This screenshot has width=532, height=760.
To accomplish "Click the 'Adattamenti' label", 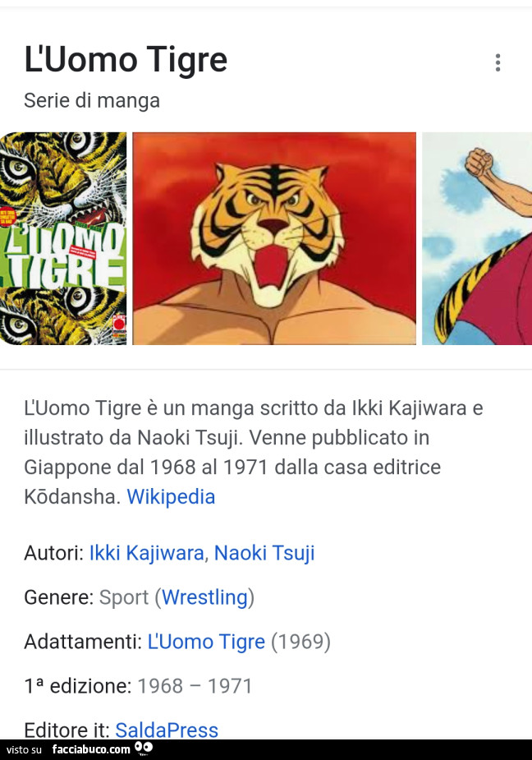I will (83, 642).
